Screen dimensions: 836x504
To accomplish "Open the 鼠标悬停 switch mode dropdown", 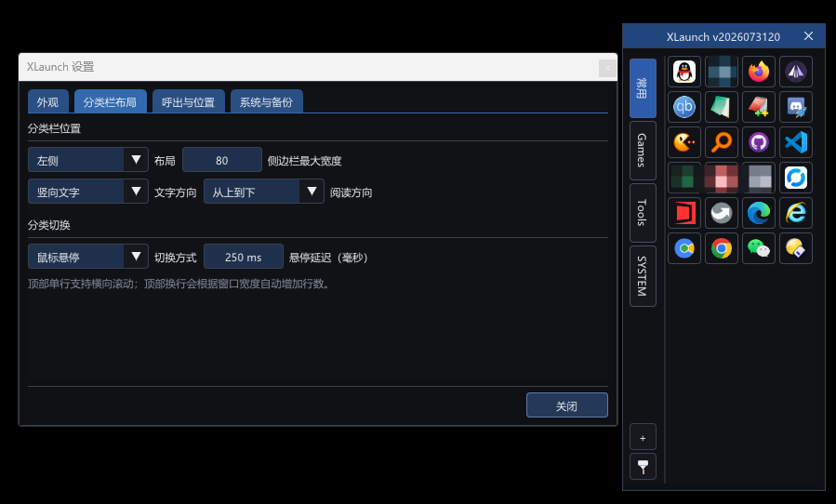I will 88,257.
